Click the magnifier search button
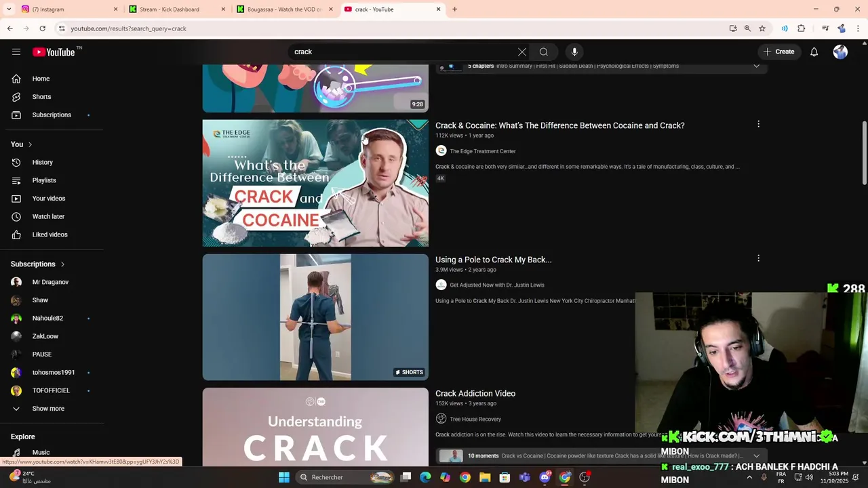Image resolution: width=868 pixels, height=488 pixels. [x=544, y=52]
